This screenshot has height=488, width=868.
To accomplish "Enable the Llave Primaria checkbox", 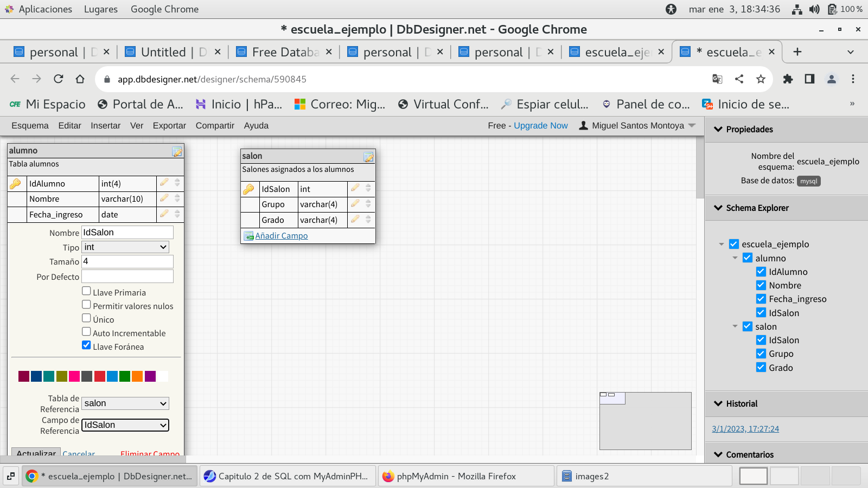I will [86, 291].
